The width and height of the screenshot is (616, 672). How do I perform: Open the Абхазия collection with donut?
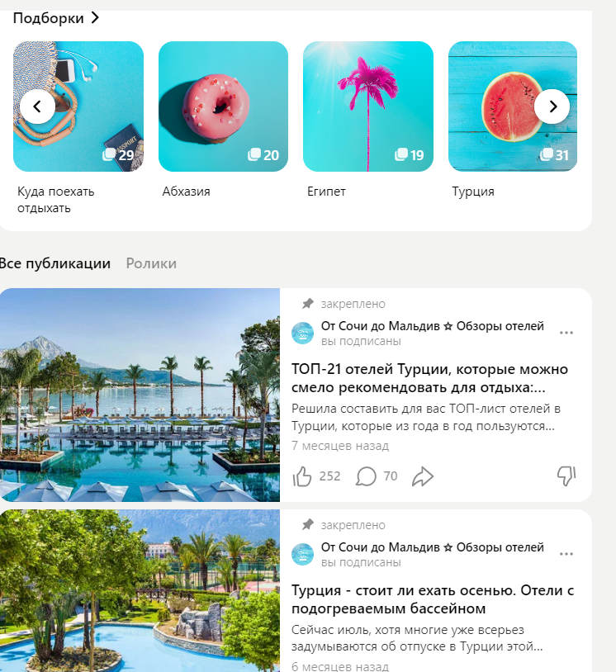coord(223,106)
